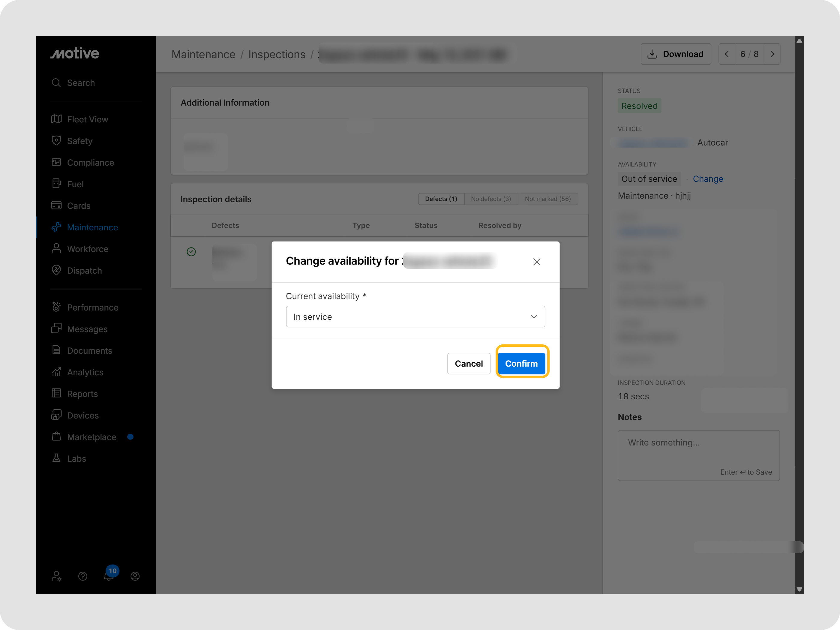The width and height of the screenshot is (840, 630).
Task: Open the help question mark icon
Action: pyautogui.click(x=83, y=577)
